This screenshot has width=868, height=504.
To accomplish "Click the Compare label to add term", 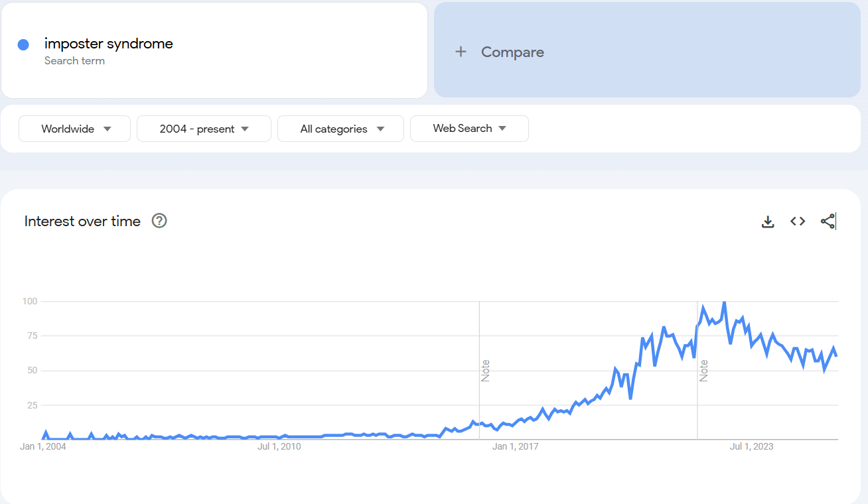I will [x=512, y=52].
